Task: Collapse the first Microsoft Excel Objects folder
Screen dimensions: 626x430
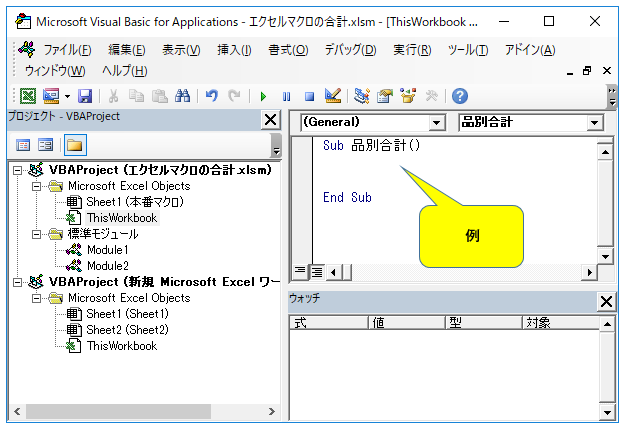Action: 36,186
